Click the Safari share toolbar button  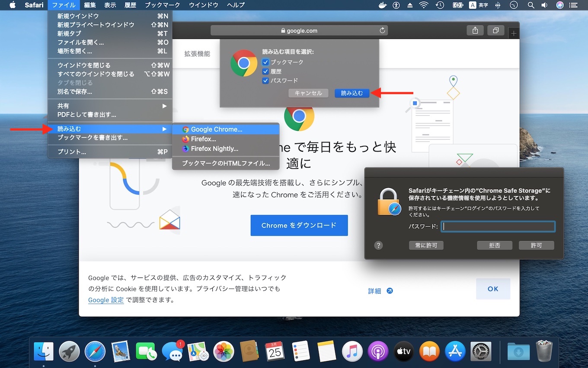(475, 30)
